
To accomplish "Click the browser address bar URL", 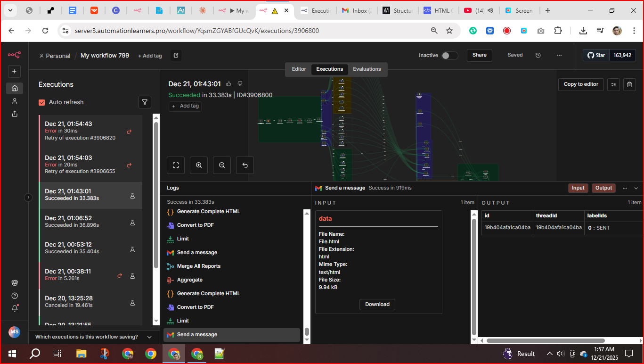I will (x=197, y=31).
